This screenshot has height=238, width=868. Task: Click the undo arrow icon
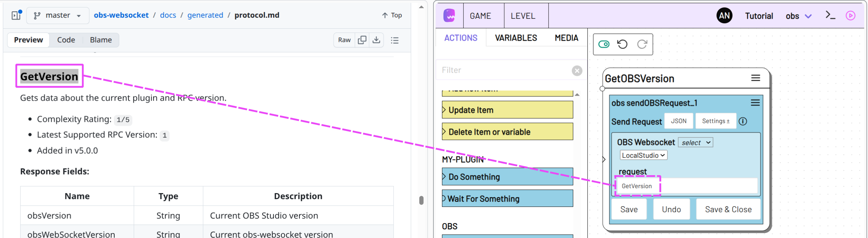(x=622, y=44)
